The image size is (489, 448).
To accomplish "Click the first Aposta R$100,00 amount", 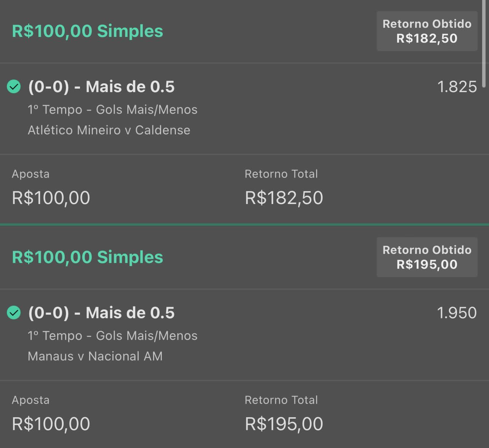I will click(x=51, y=198).
